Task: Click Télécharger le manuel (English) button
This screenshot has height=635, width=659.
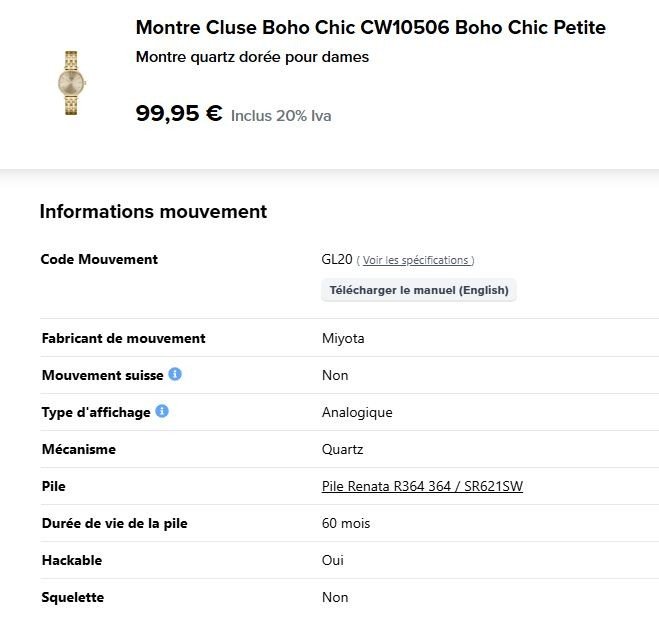Action: coord(419,290)
